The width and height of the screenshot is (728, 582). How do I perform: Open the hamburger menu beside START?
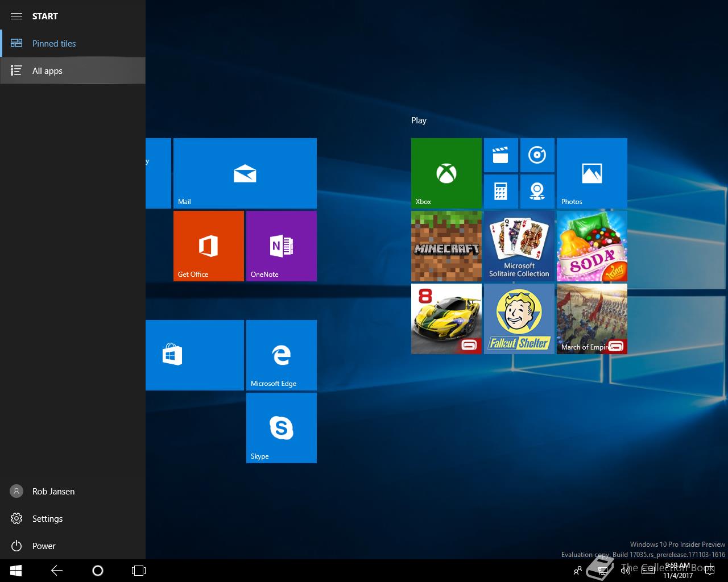click(16, 16)
